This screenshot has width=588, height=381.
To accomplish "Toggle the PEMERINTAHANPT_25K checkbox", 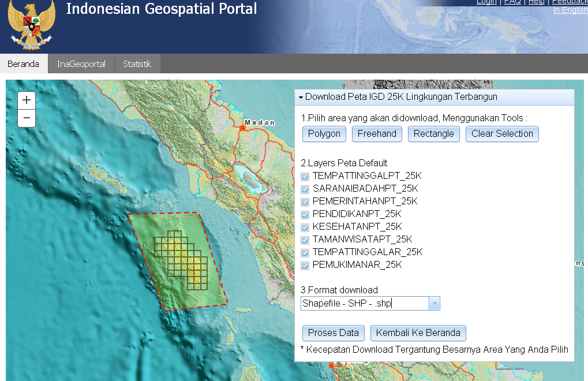I will click(x=304, y=202).
